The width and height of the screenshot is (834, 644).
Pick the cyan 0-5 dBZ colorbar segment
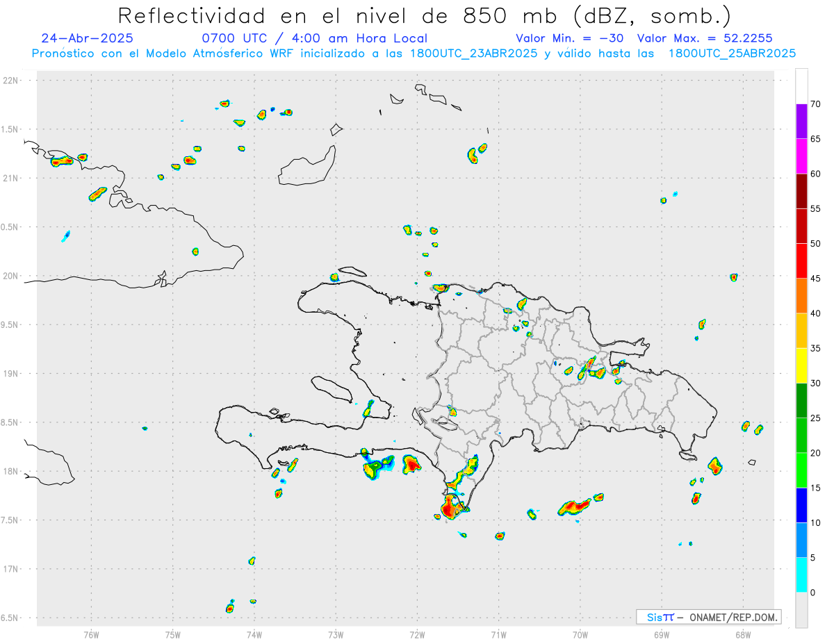(801, 575)
